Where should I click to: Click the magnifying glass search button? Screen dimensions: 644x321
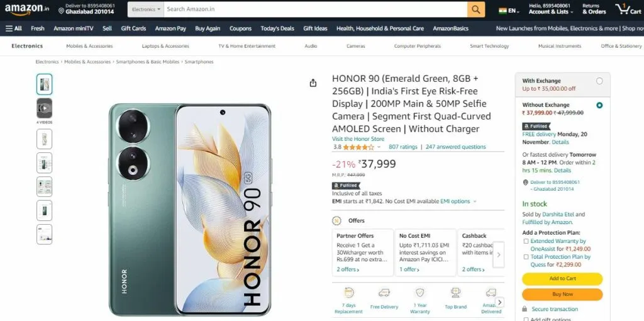475,9
